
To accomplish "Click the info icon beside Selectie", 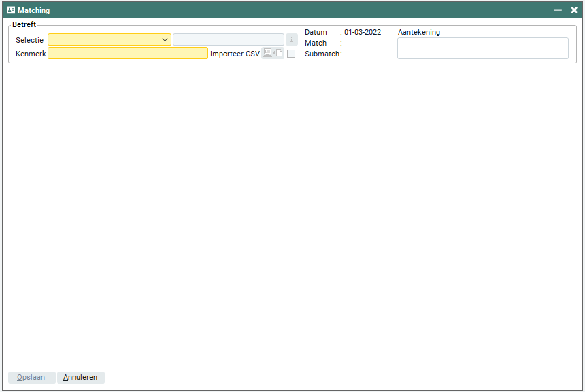I will point(291,40).
